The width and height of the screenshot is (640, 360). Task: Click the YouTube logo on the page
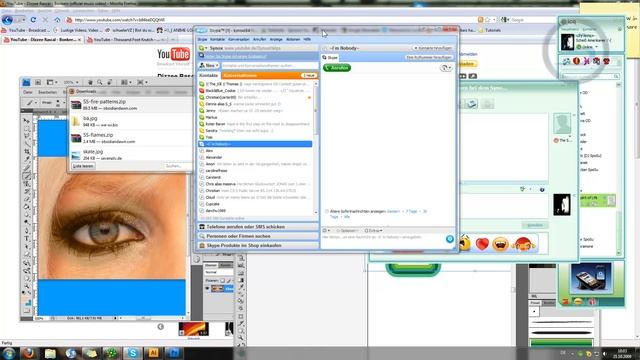pos(173,54)
